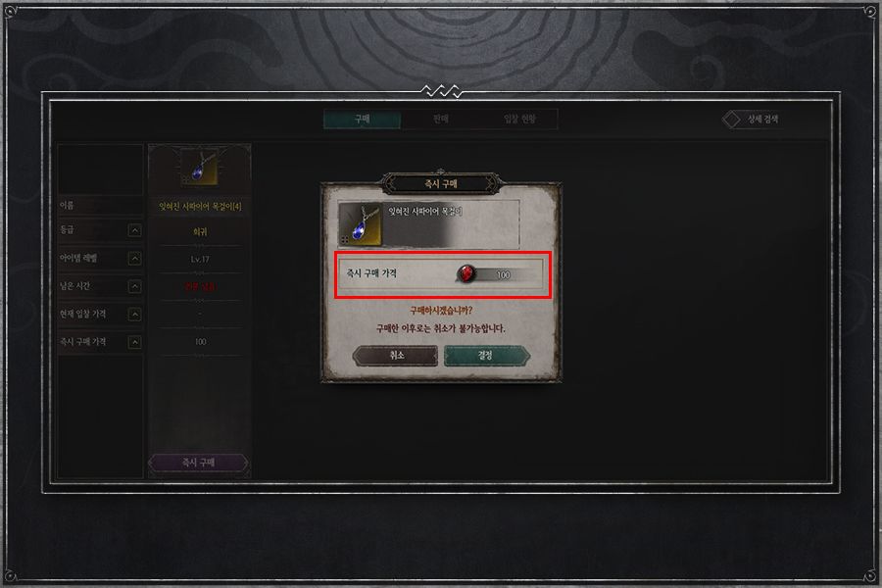This screenshot has height=588, width=882.
Task: Click the purple 즉시 구매 button
Action: click(198, 463)
